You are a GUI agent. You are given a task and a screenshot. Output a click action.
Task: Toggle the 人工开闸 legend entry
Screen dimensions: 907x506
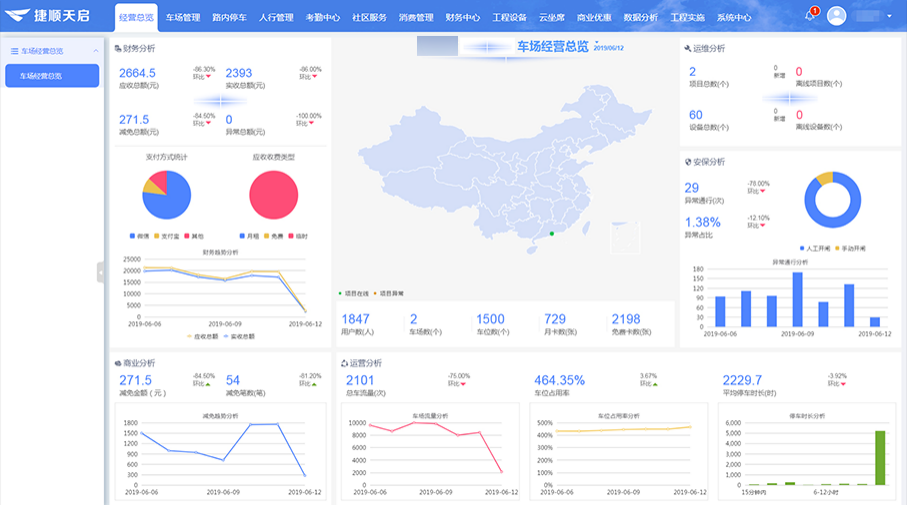click(814, 249)
